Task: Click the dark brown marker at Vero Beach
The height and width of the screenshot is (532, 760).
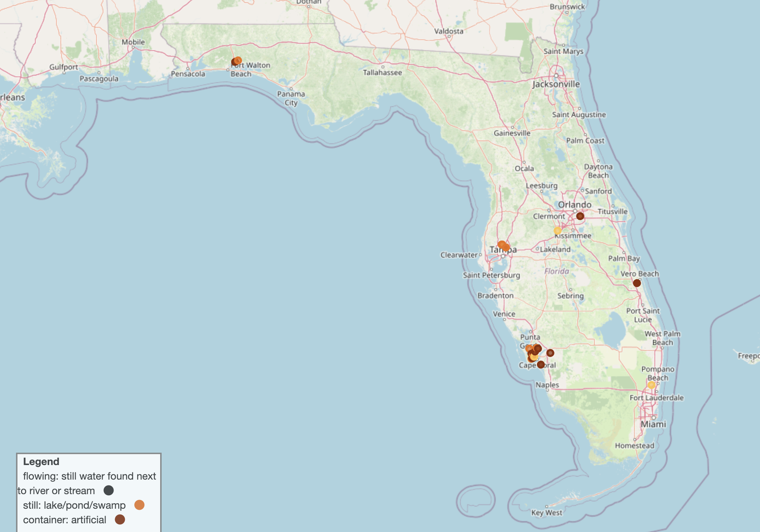Action: (637, 283)
